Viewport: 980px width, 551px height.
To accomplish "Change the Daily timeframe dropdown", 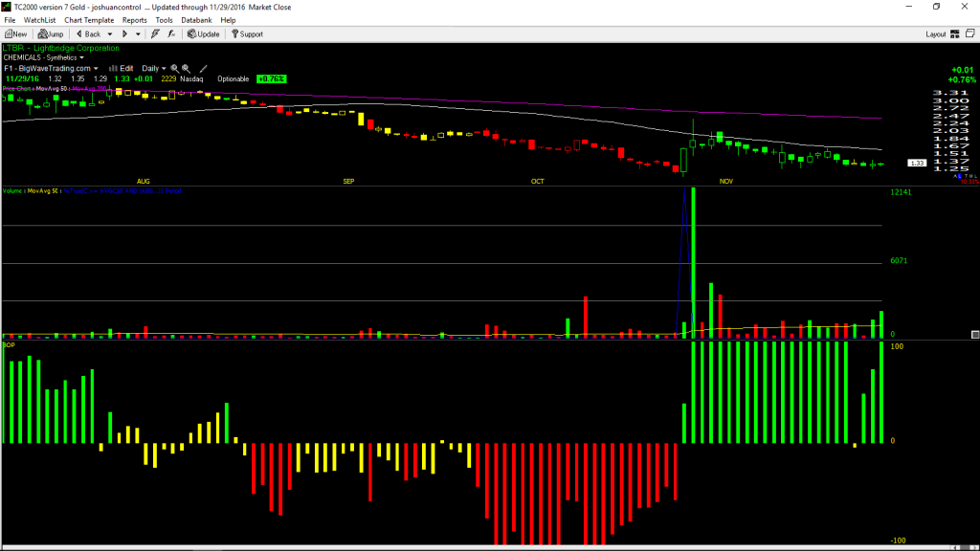I will [154, 69].
